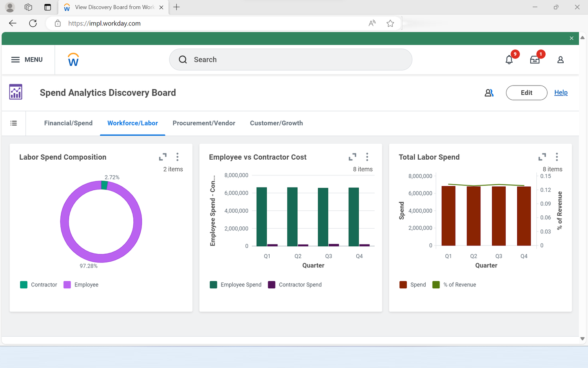Screen dimensions: 588x368
Task: Click inside the Search bar
Action: 290,59
